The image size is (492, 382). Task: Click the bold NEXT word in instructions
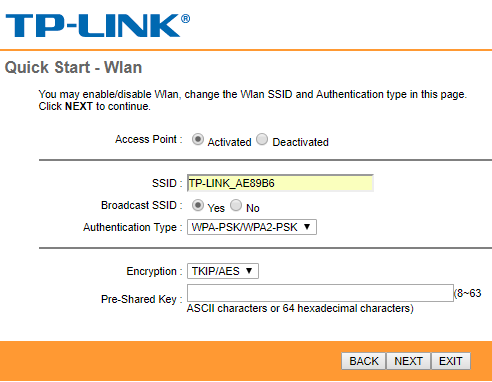point(79,106)
